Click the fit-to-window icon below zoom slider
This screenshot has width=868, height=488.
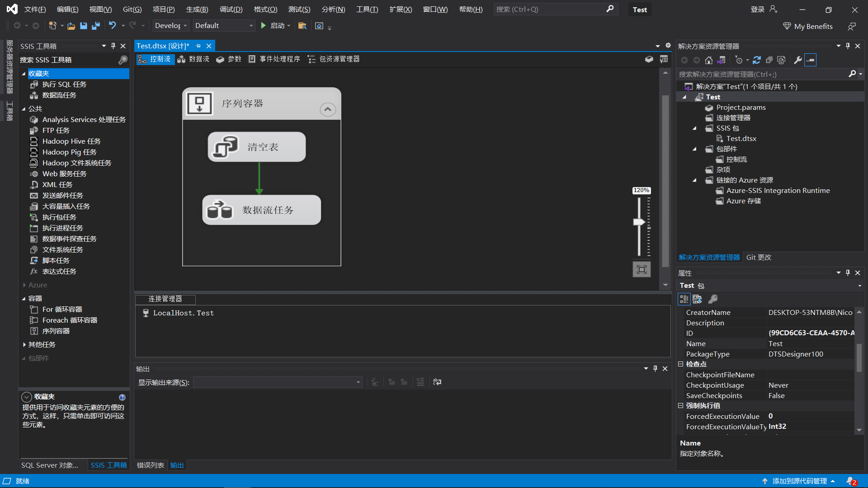(641, 270)
